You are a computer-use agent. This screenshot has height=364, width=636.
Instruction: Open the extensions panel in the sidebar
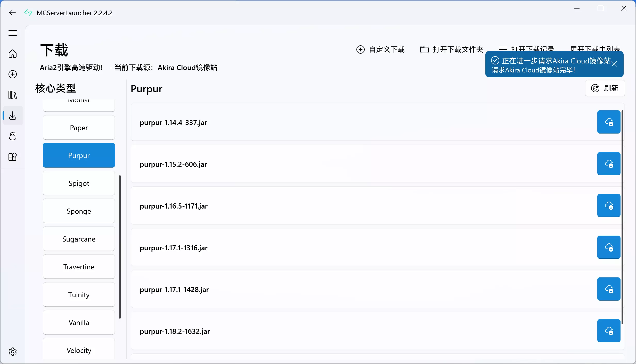coord(12,157)
